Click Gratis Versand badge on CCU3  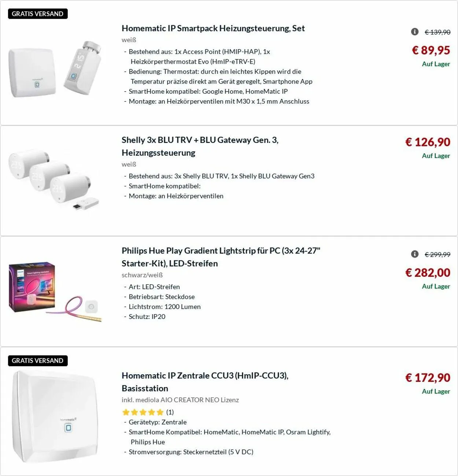tap(38, 361)
